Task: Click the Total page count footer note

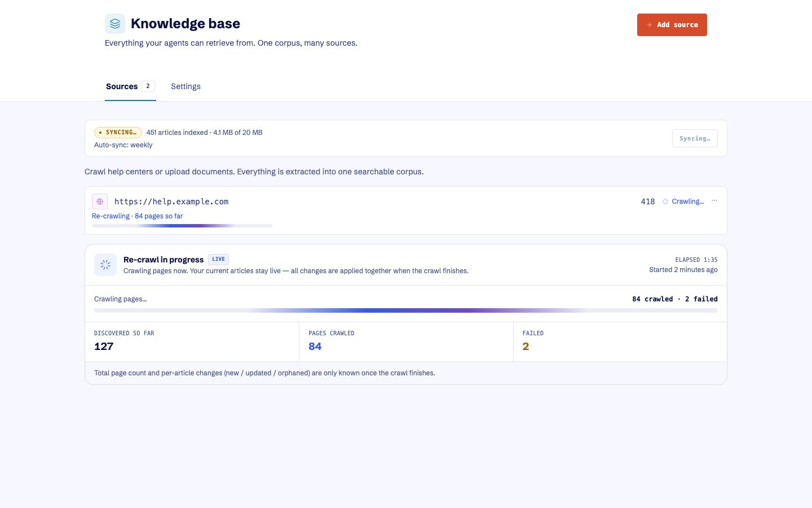Action: point(264,373)
